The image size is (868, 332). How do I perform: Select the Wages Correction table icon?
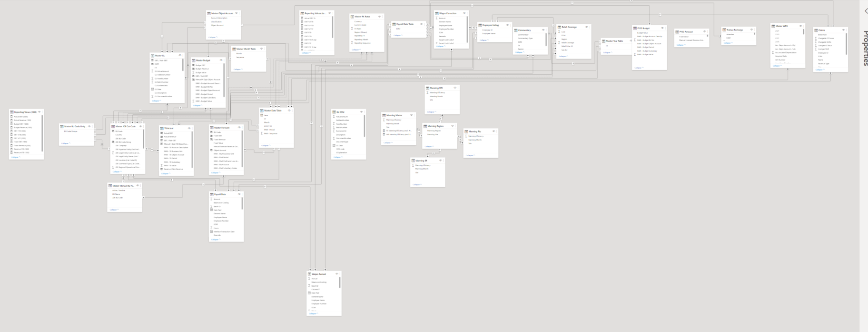point(437,13)
